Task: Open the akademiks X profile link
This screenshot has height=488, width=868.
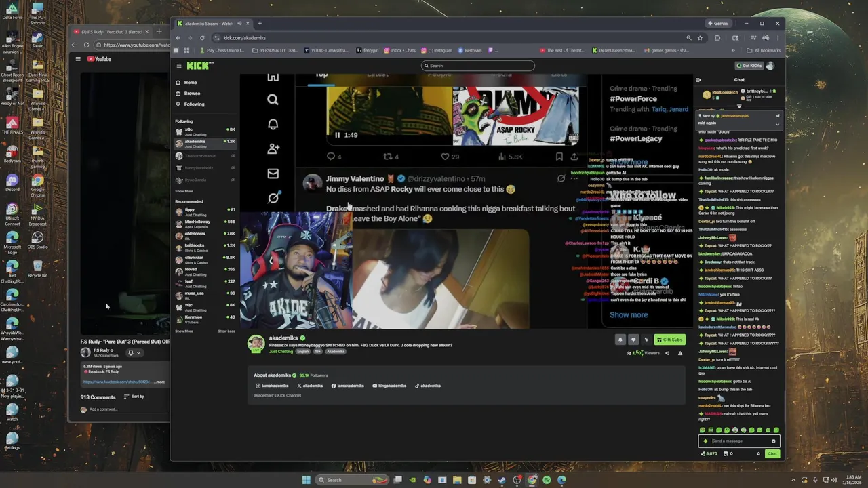Action: [x=309, y=386]
